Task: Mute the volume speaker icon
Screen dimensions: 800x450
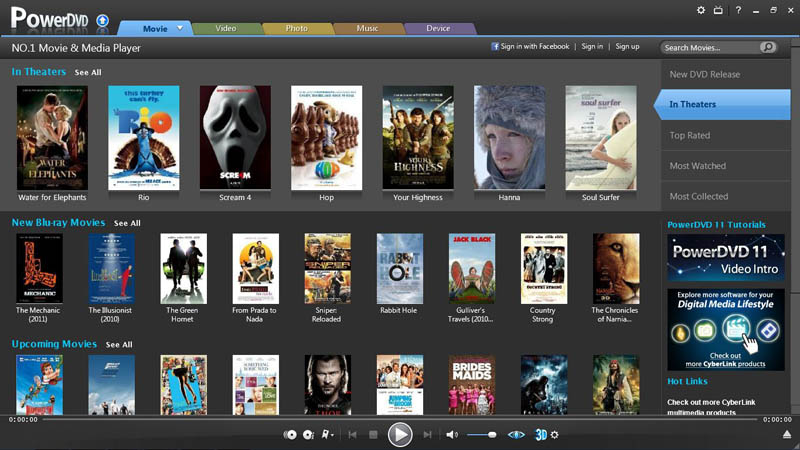Action: (x=452, y=435)
